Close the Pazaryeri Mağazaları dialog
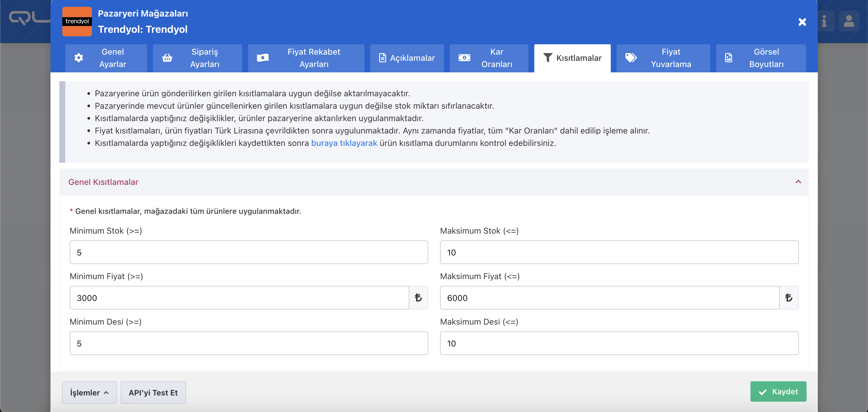 (x=802, y=22)
